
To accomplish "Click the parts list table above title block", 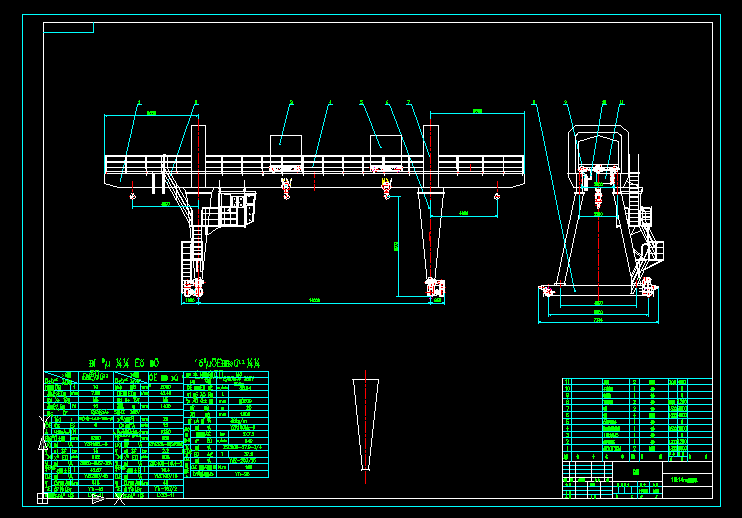I will (637, 417).
